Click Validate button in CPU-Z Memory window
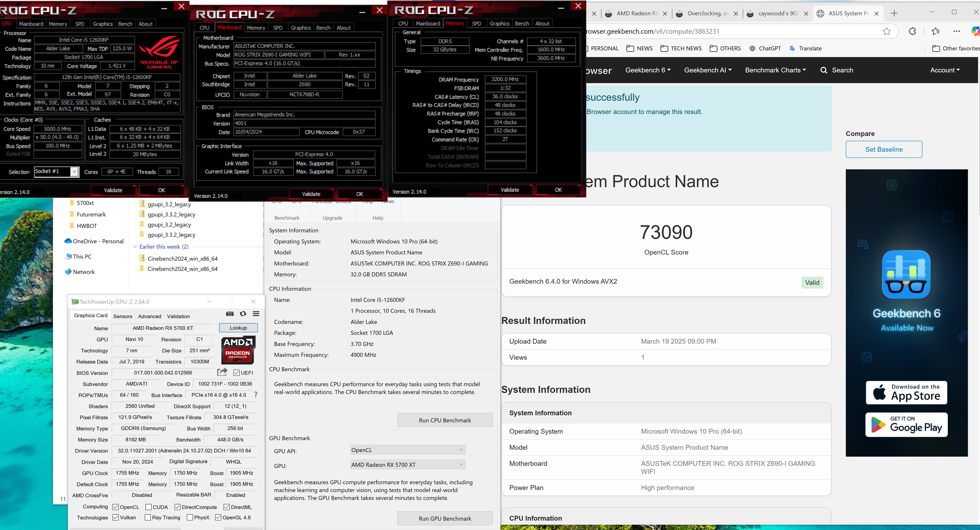980x530 pixels. tap(510, 190)
